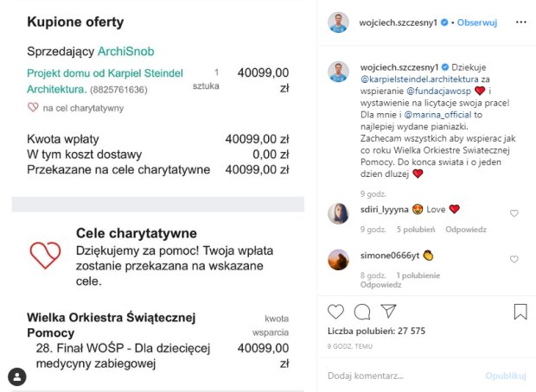Save the post with the bookmark icon
The image size is (536, 392).
pos(520,311)
